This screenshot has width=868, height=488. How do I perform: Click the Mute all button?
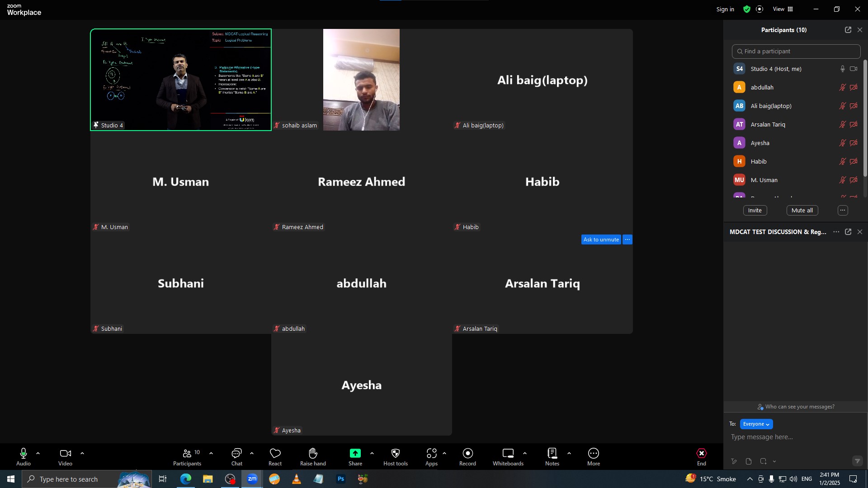point(802,211)
